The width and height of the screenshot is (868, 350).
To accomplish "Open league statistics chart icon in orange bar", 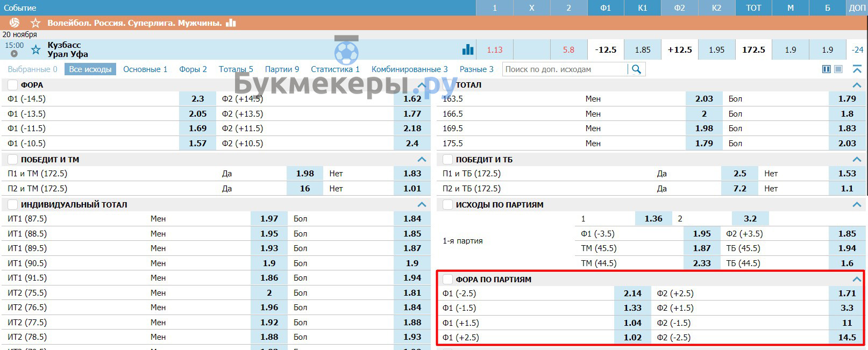I will click(x=231, y=23).
